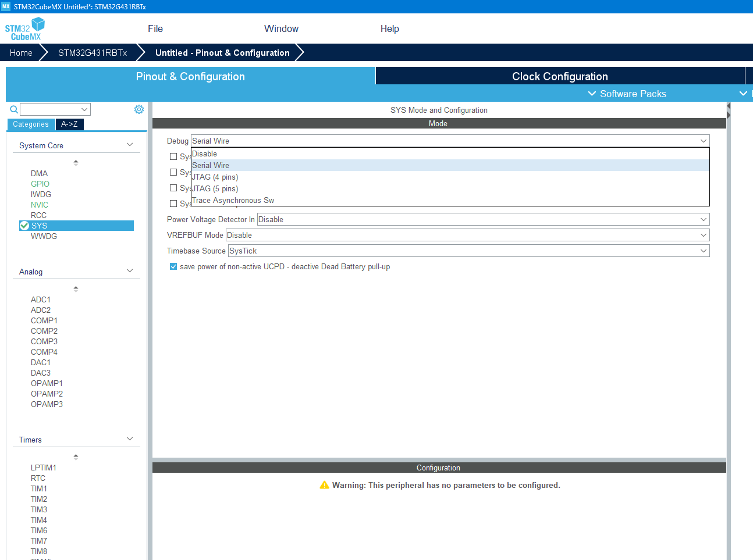This screenshot has height=560, width=753.
Task: Select JTAG (4 pins) option
Action: pos(450,177)
